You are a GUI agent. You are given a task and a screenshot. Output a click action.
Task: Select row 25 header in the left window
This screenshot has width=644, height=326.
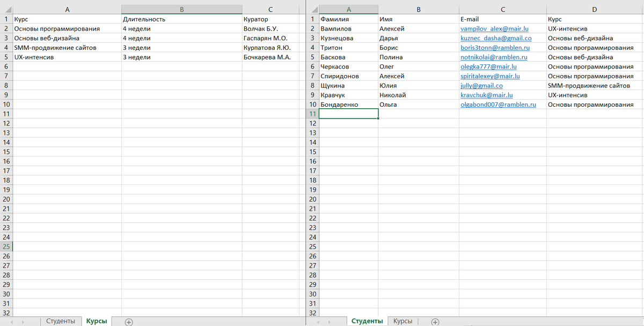[6, 247]
